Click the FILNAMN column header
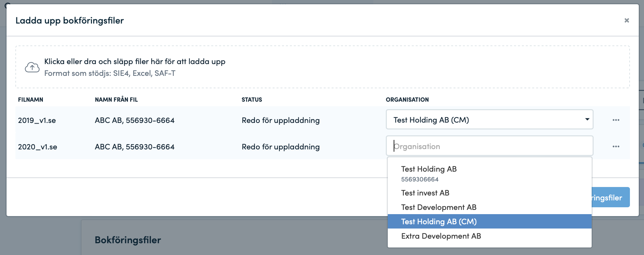644x255 pixels. [30, 100]
